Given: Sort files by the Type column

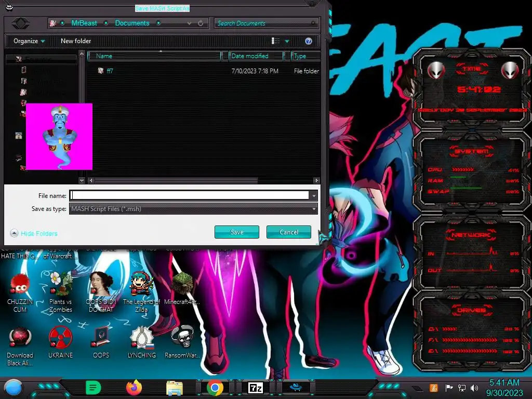Looking at the screenshot, I should (305, 56).
